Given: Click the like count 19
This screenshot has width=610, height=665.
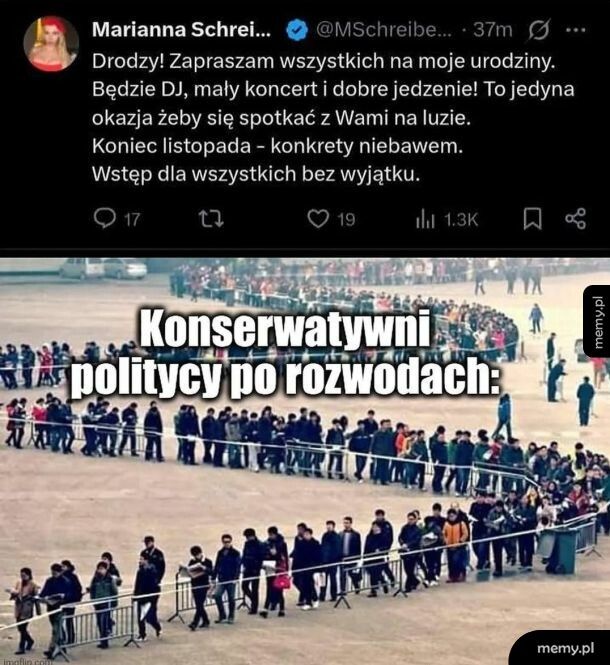Looking at the screenshot, I should pos(346,220).
